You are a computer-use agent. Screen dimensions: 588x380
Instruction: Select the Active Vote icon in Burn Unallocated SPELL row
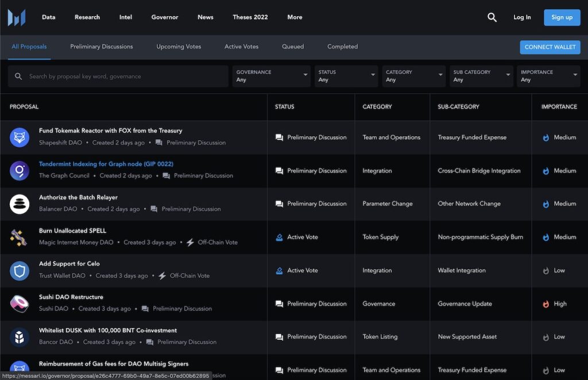(x=280, y=237)
